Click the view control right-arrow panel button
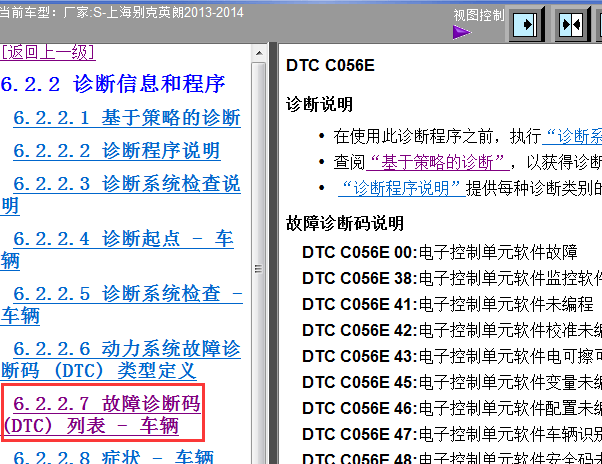This screenshot has width=602, height=464. click(526, 25)
